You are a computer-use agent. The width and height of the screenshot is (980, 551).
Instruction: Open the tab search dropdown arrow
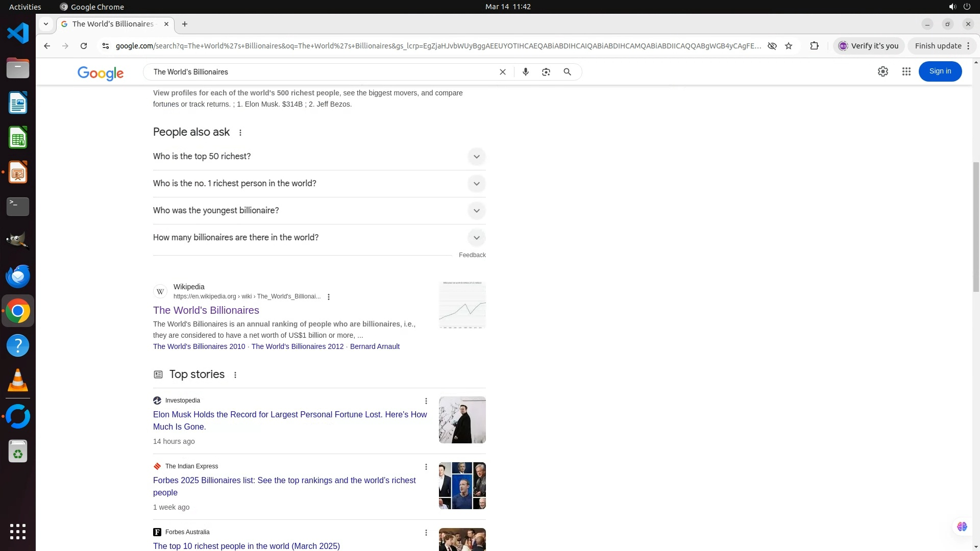pos(46,24)
